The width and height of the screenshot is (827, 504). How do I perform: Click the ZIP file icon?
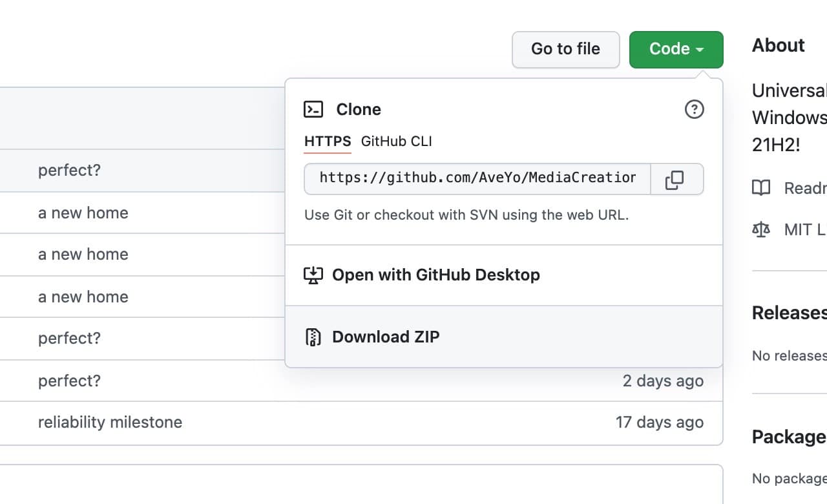point(313,337)
